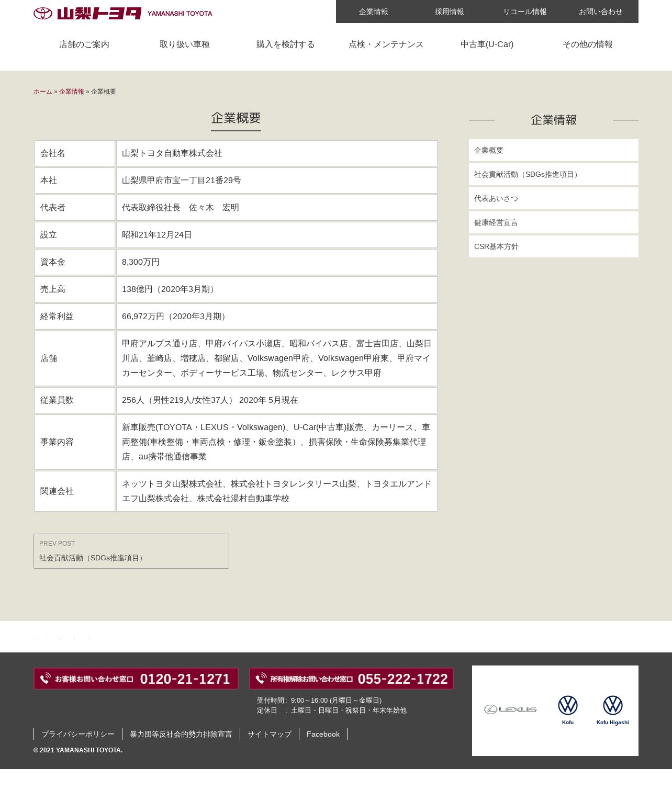This screenshot has height=801, width=672.
Task: Open 暴力団等反社会的勢力排除宣言 footer link
Action: coord(181,734)
